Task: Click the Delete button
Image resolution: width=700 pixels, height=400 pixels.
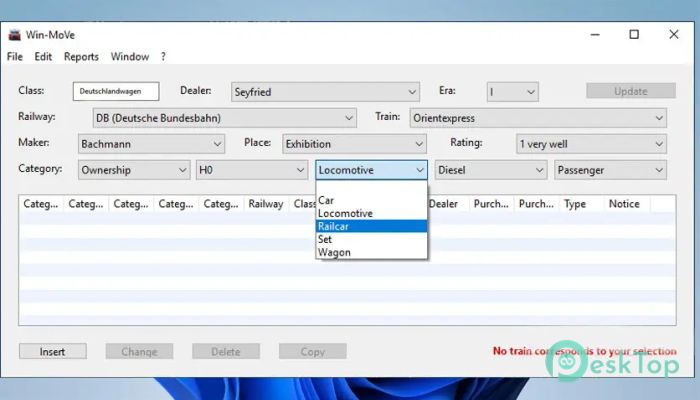Action: point(226,351)
